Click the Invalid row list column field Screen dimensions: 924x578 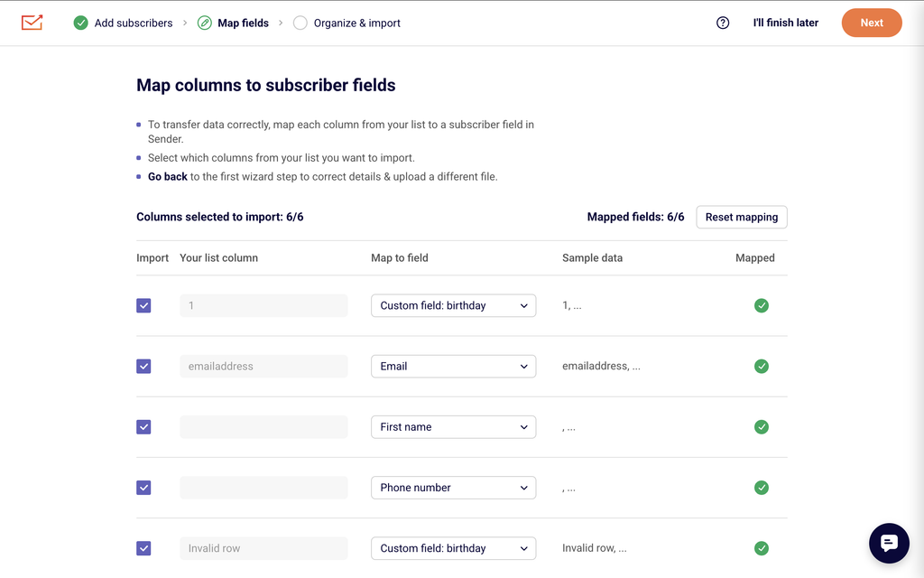[263, 548]
